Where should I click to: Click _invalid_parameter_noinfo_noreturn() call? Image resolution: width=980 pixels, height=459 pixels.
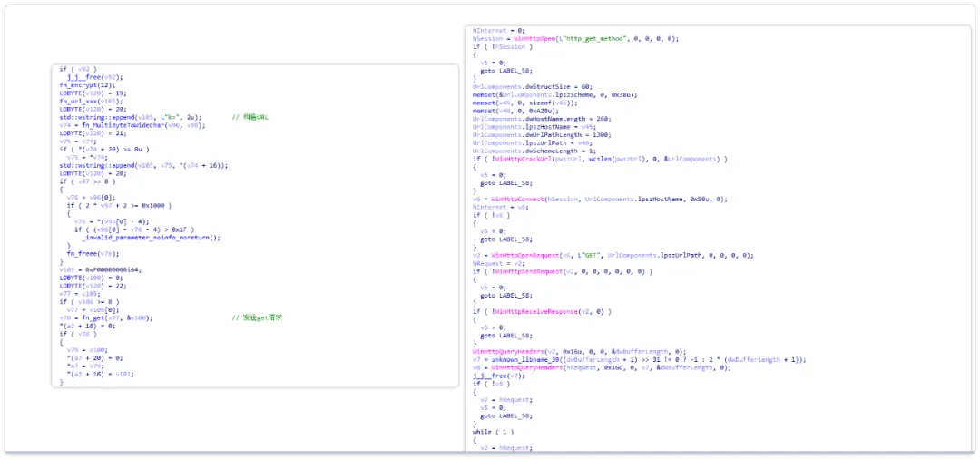pos(152,238)
